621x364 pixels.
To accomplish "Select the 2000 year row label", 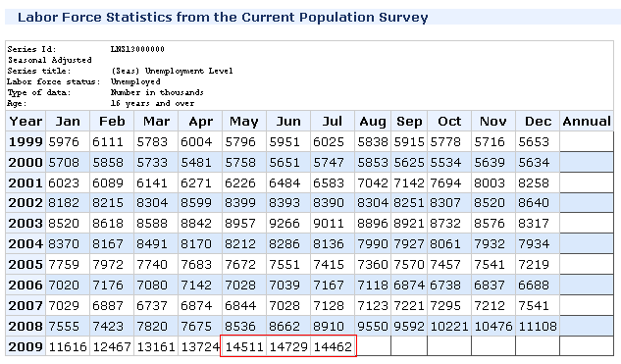I will click(x=26, y=163).
